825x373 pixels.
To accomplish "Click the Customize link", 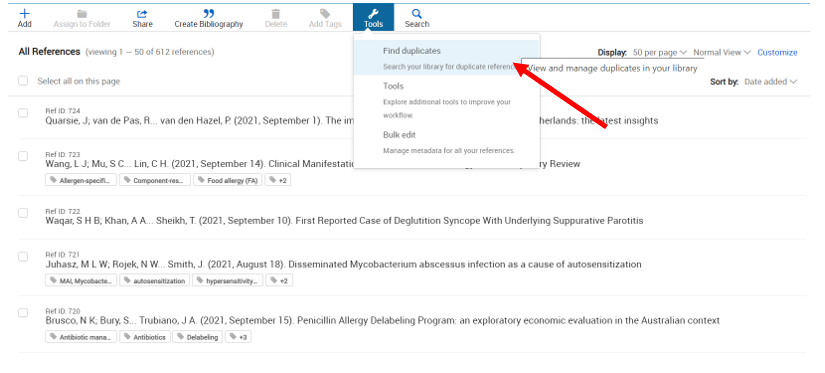I will click(x=777, y=53).
